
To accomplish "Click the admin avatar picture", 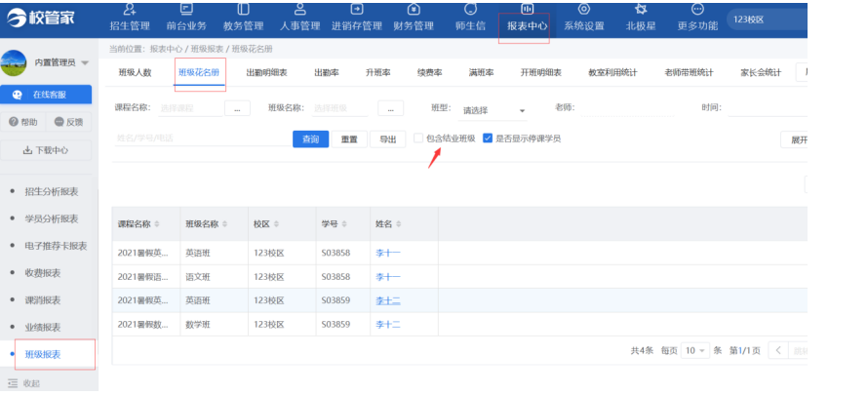I will 14,63.
